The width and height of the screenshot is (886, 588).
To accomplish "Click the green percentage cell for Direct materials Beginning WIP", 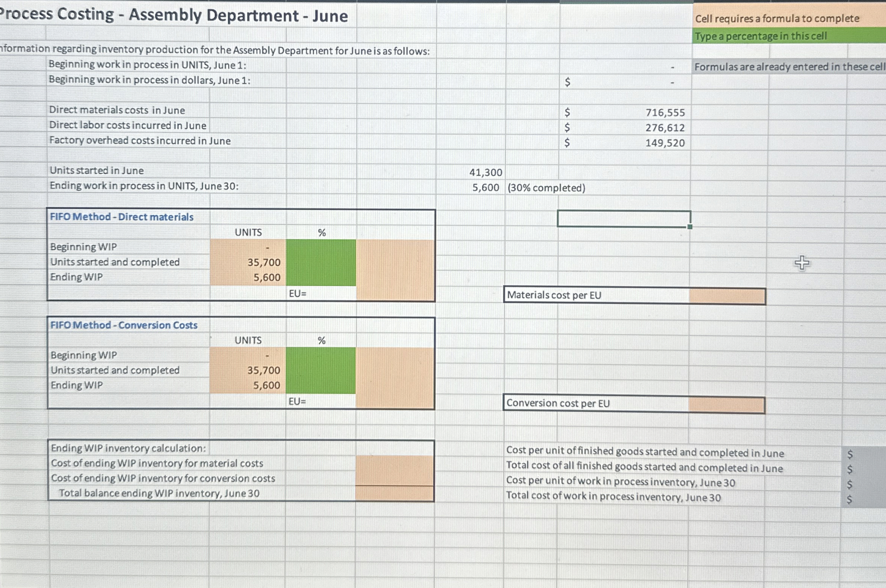I will coord(321,247).
